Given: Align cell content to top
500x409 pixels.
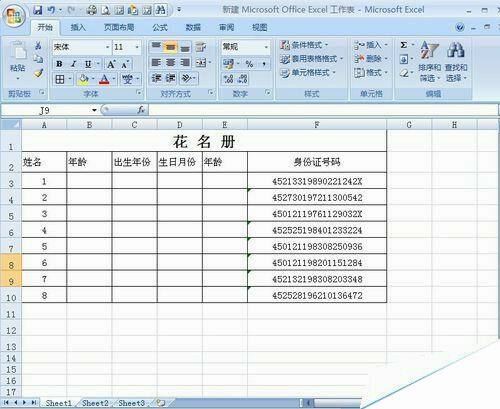Looking at the screenshot, I should (156, 47).
